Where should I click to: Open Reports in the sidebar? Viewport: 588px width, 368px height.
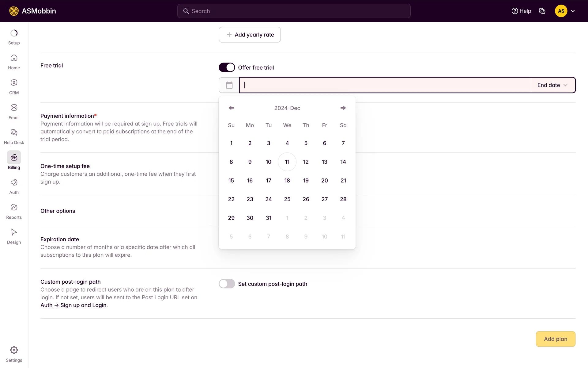point(14,211)
